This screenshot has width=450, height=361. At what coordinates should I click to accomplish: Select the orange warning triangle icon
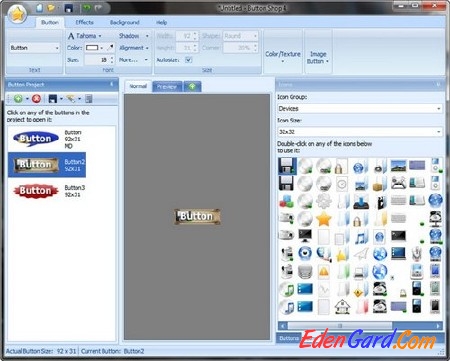[x=323, y=271]
